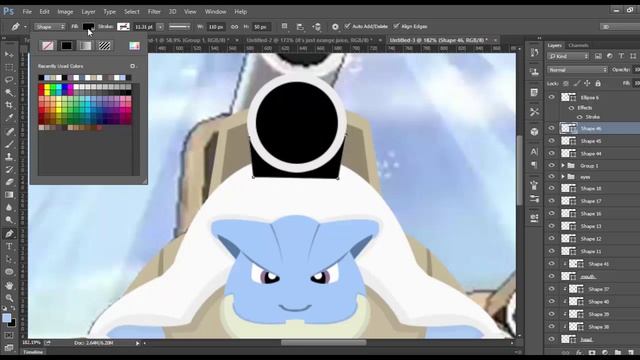Open the 3D panel cube icon
Image resolution: width=640 pixels, height=360 pixels.
534,132
